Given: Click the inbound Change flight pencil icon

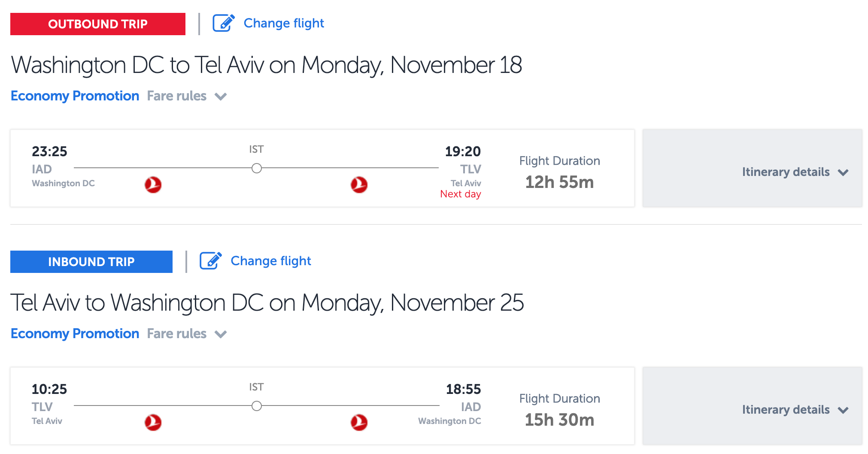Looking at the screenshot, I should tap(210, 261).
